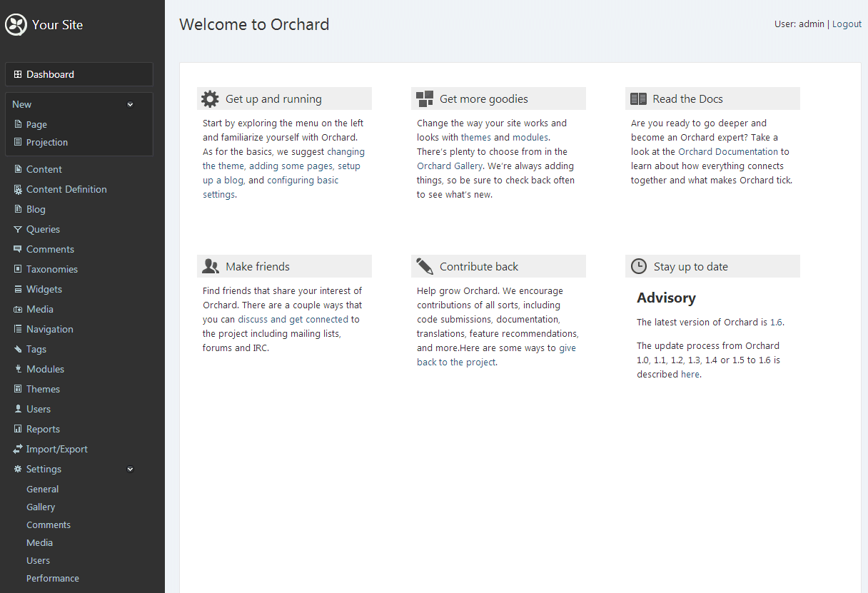Viewport: 868px width, 593px height.
Task: Click people icon beside Make friends
Action: coord(211,266)
